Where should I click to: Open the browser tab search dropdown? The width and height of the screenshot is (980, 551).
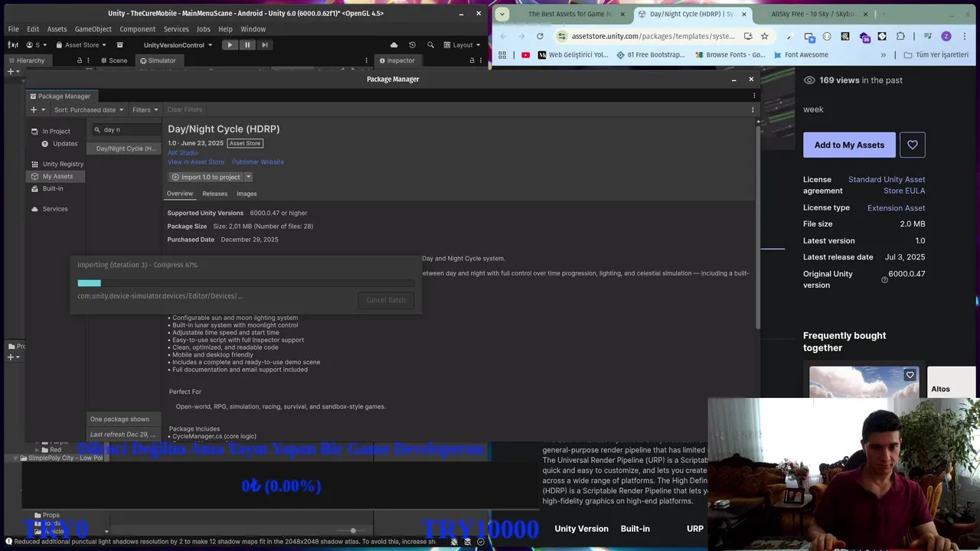tap(501, 14)
